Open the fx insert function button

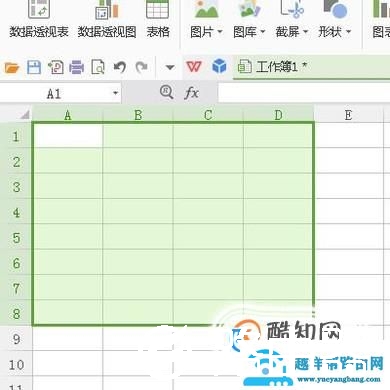tap(191, 93)
